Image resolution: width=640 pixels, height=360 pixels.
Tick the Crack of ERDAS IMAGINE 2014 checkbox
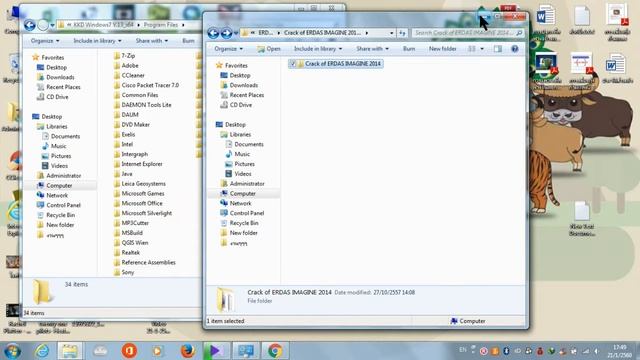click(293, 64)
